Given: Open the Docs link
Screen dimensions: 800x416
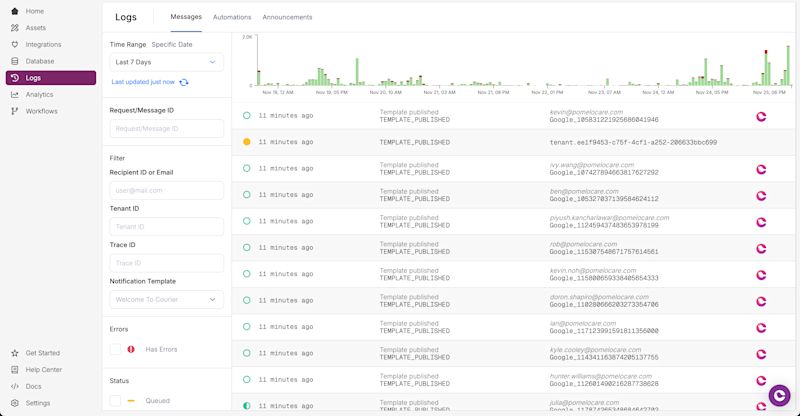Looking at the screenshot, I should (x=34, y=386).
